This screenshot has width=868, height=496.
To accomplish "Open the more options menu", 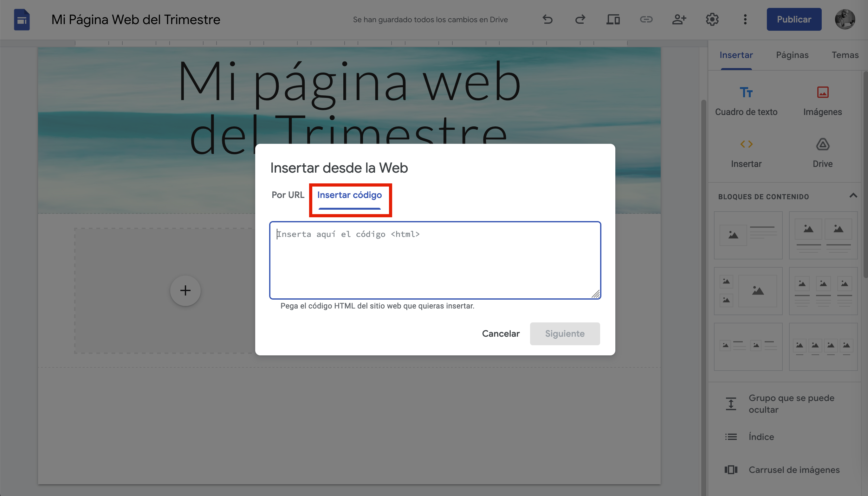I will [745, 19].
